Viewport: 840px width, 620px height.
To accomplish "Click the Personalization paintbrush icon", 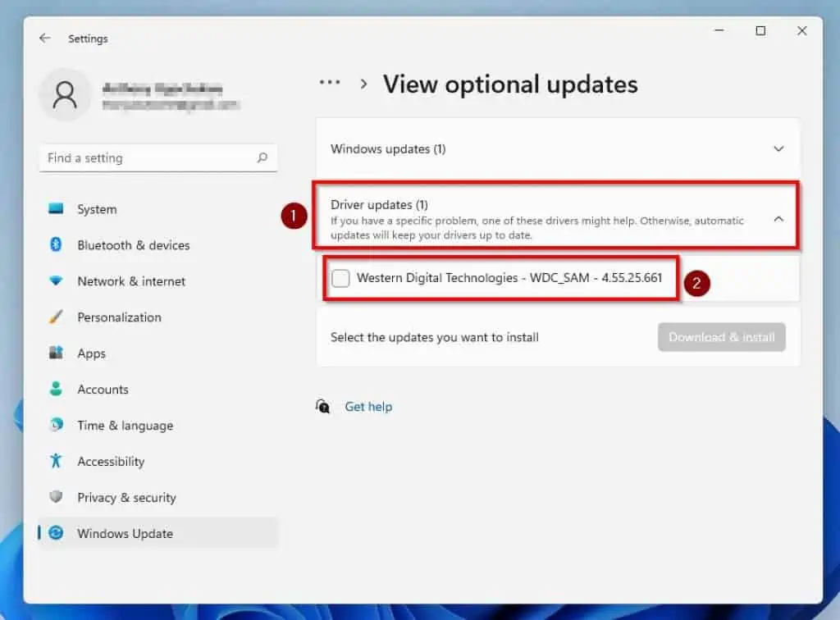I will click(x=56, y=317).
